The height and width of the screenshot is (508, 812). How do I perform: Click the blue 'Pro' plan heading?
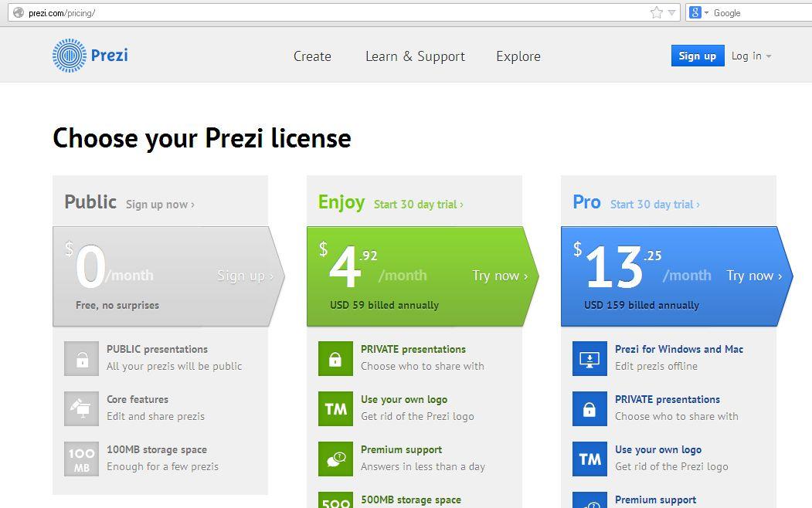[586, 202]
